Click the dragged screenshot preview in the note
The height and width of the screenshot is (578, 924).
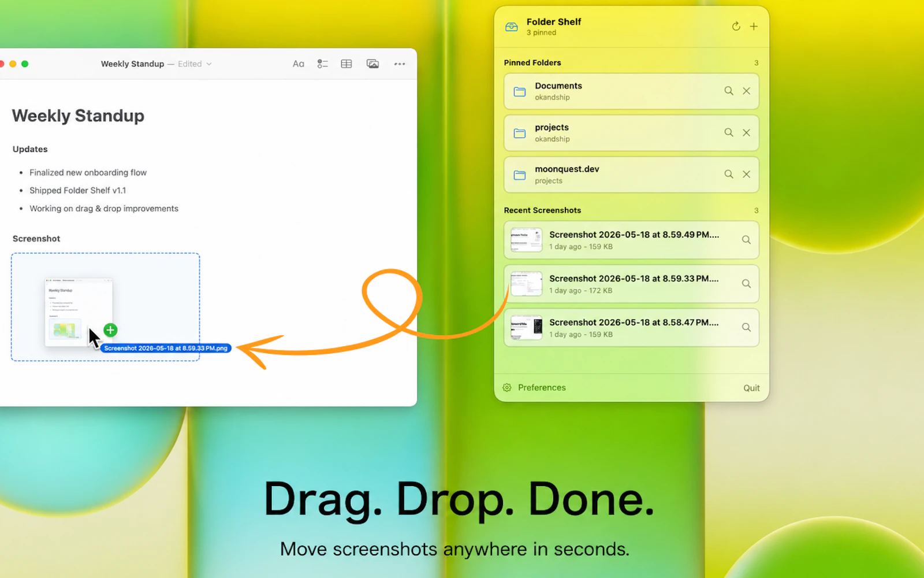79,312
